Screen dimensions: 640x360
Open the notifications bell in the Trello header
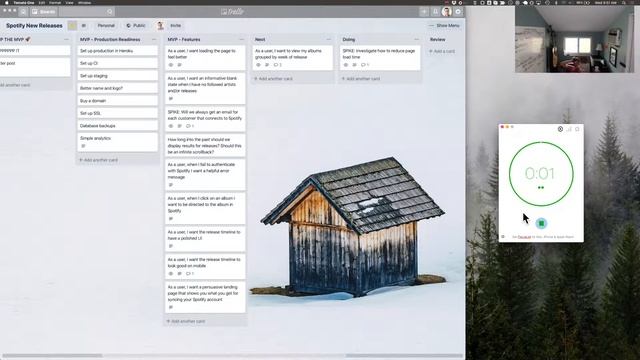pos(436,12)
